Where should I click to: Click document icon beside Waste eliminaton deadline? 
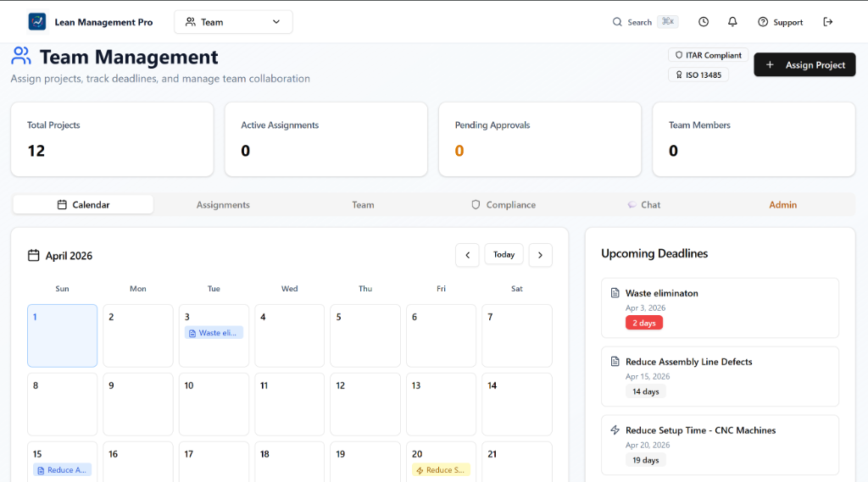tap(615, 293)
